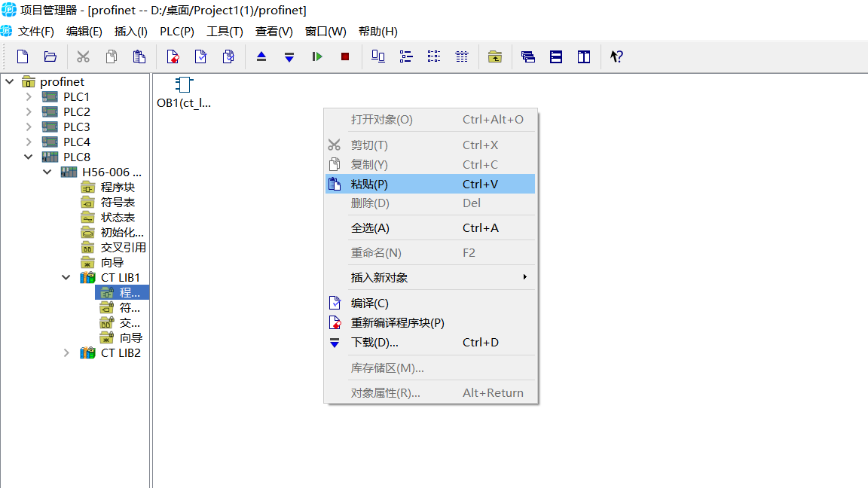The image size is (868, 488).
Task: Expand the PLC3 tree node
Action: click(29, 127)
